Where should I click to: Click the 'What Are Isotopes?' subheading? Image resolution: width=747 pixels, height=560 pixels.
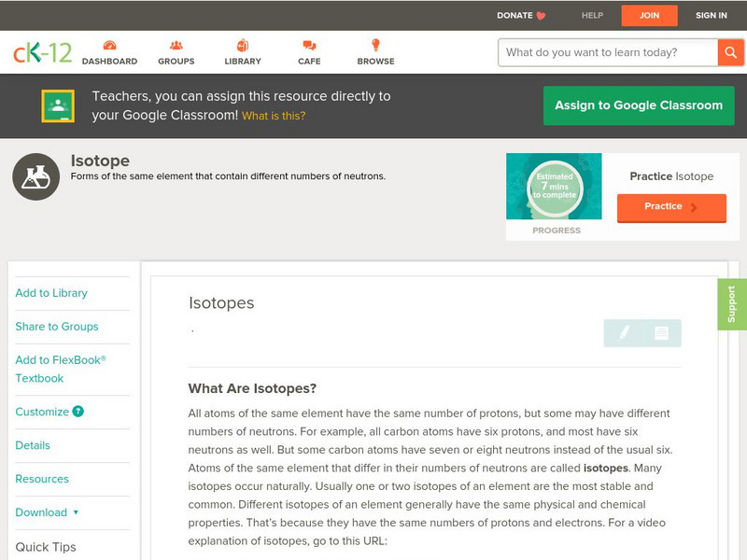(x=252, y=388)
